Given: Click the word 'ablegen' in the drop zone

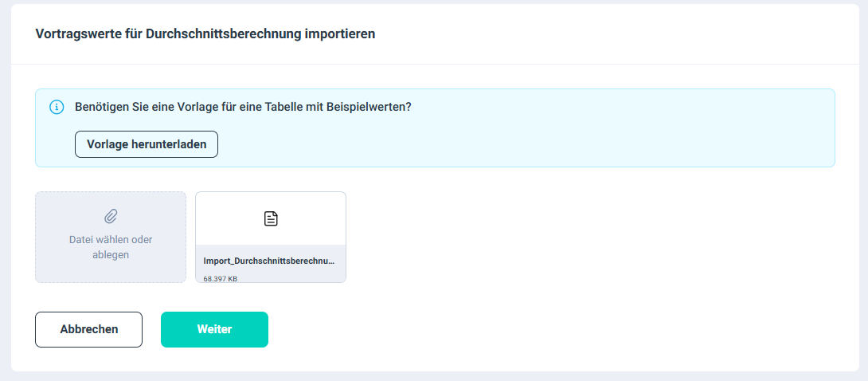Looking at the screenshot, I should pos(111,255).
